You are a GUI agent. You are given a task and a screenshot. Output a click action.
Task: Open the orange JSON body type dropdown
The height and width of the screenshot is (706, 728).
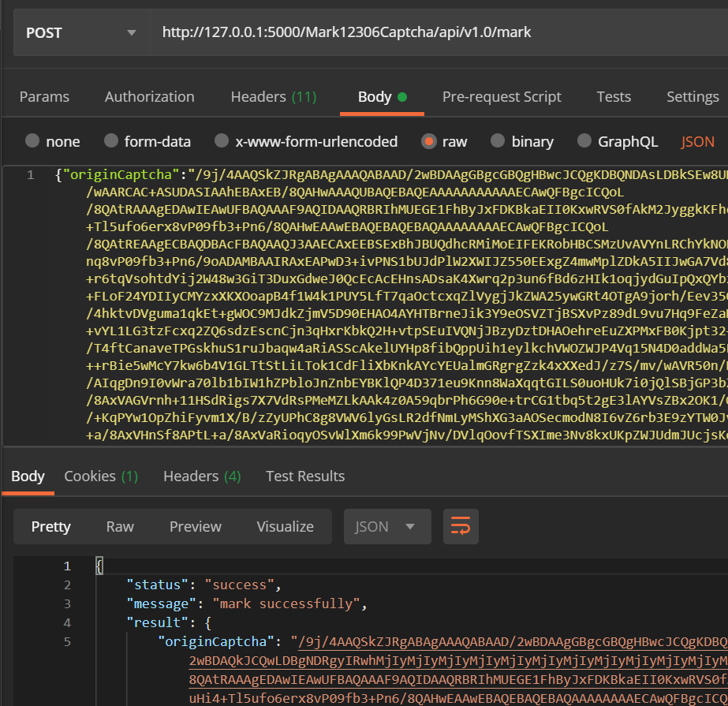[x=697, y=142]
